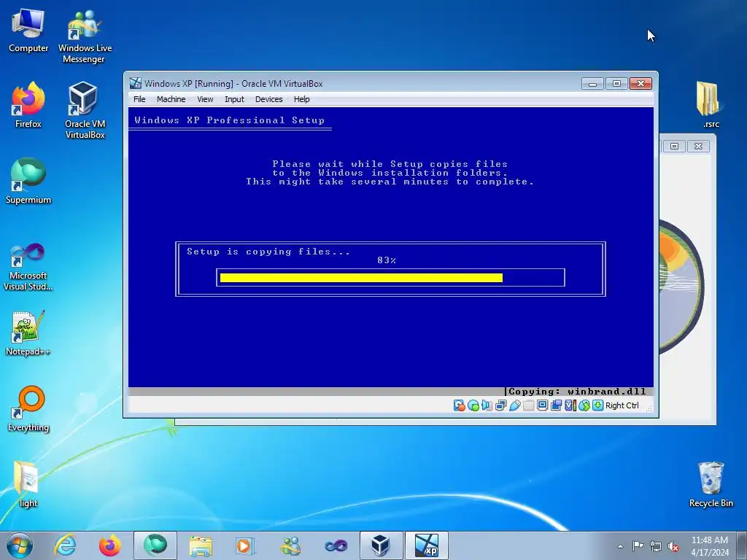Launch Firefox from the taskbar
747x560 pixels.
(x=110, y=545)
